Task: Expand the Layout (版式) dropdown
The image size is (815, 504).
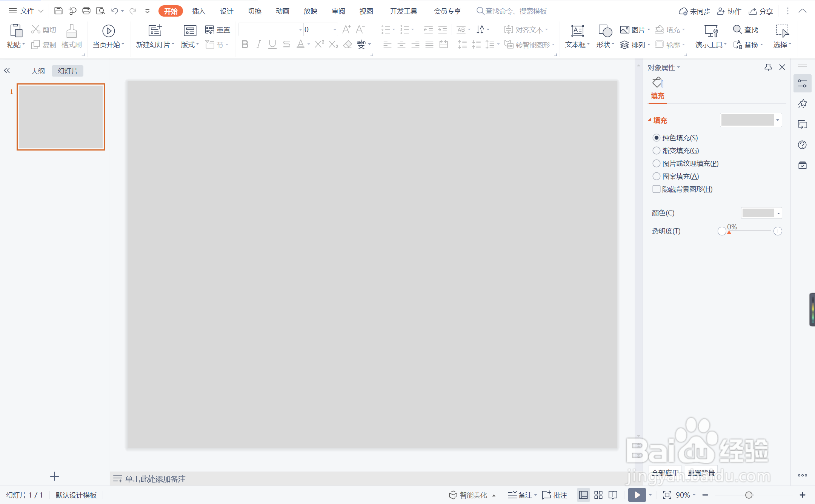Action: 190,45
